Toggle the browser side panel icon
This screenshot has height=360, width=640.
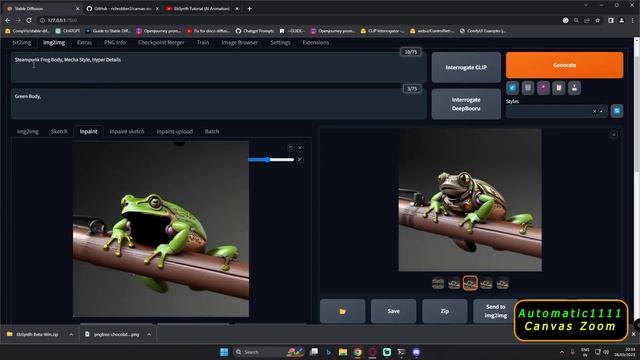pos(611,20)
